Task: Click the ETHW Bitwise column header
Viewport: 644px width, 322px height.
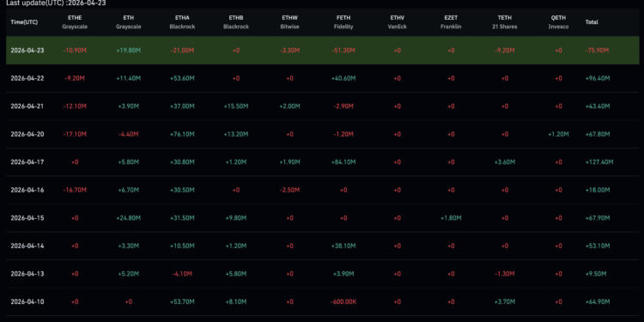Action: coord(290,22)
